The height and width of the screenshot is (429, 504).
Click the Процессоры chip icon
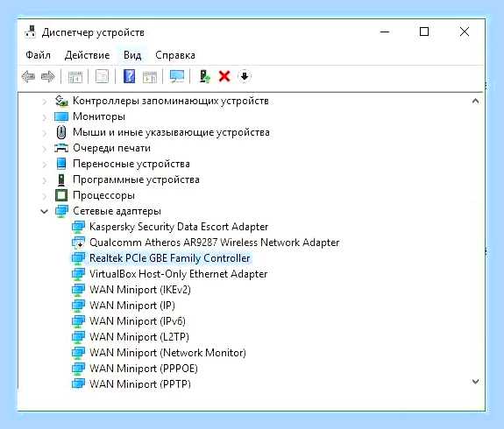pos(61,195)
